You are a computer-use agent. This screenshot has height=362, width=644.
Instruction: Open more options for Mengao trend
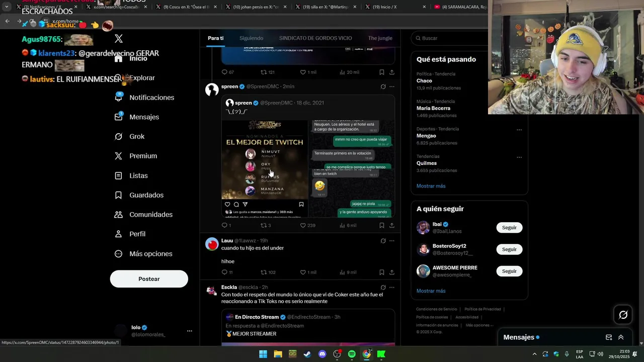point(519,130)
